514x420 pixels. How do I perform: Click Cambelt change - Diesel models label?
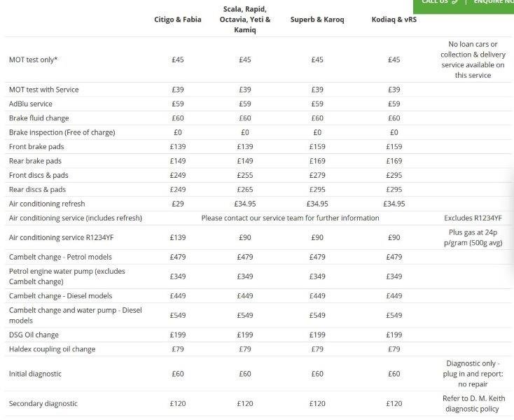tap(61, 296)
